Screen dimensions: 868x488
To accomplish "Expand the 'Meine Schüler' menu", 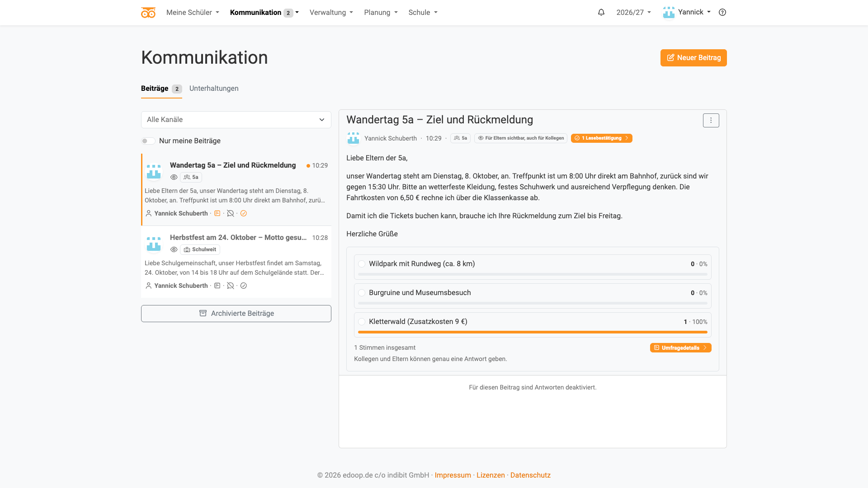I will pyautogui.click(x=193, y=13).
